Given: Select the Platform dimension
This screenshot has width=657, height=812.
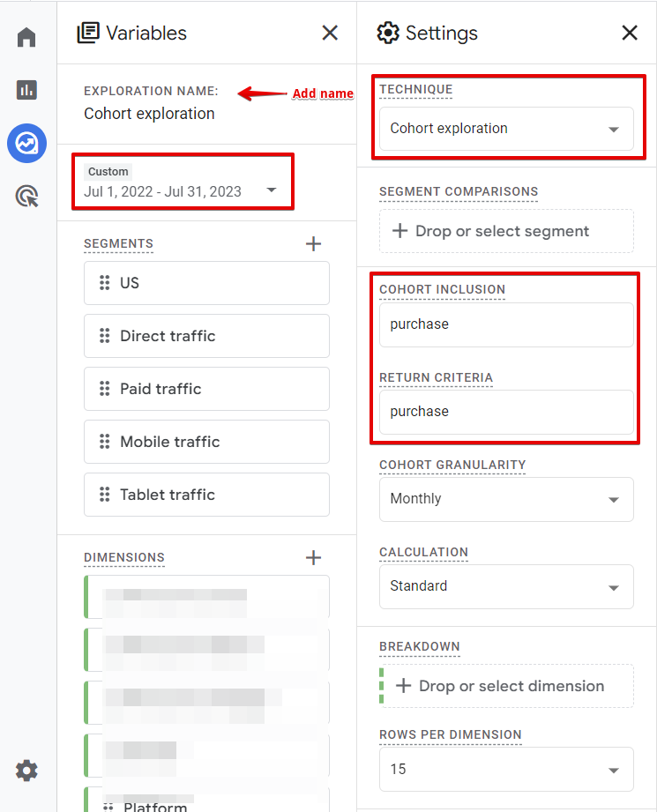Looking at the screenshot, I should click(206, 801).
